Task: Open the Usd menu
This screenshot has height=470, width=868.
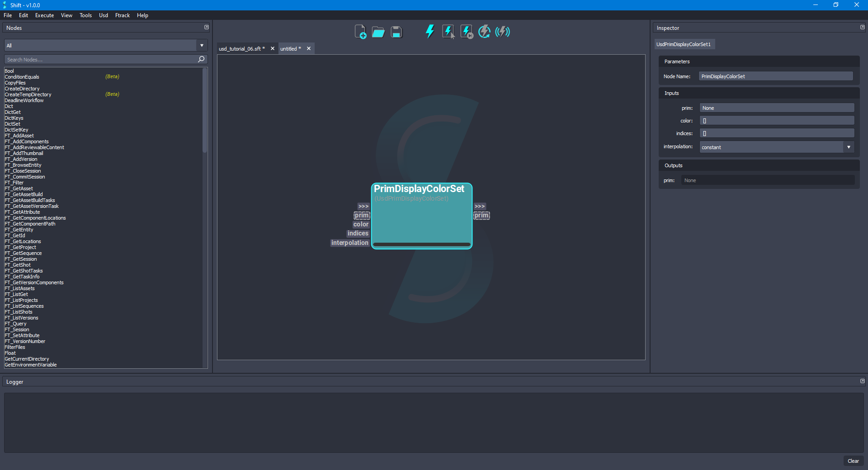Action: point(103,15)
